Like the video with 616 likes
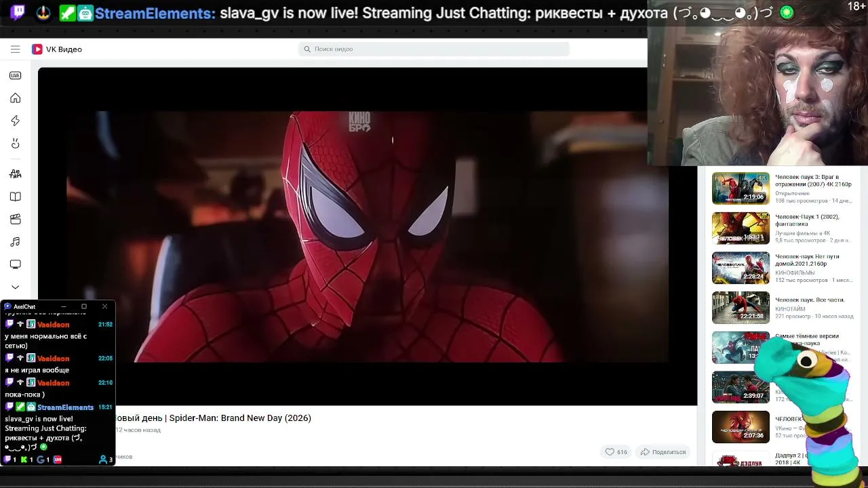868x488 pixels. [x=616, y=452]
